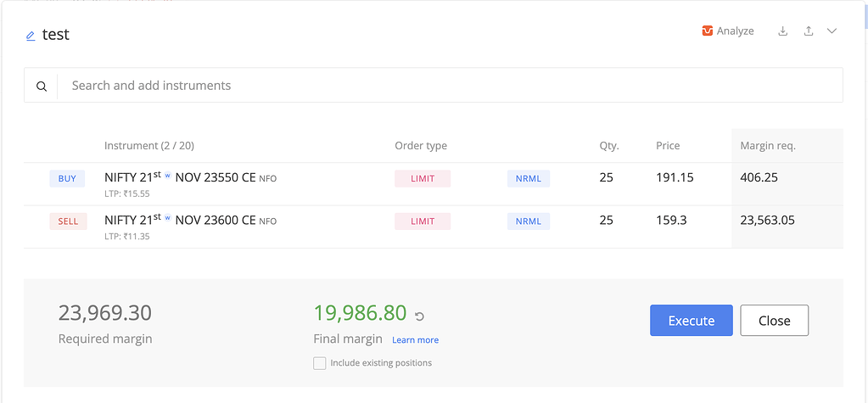Viewport: 868px width, 403px height.
Task: Toggle LIMIT order type for 23550 CE
Action: 423,179
